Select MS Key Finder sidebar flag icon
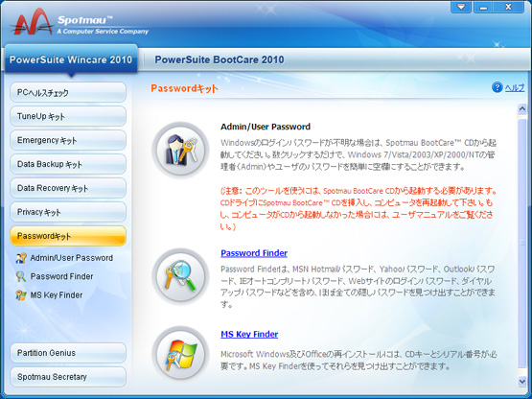 coord(21,295)
